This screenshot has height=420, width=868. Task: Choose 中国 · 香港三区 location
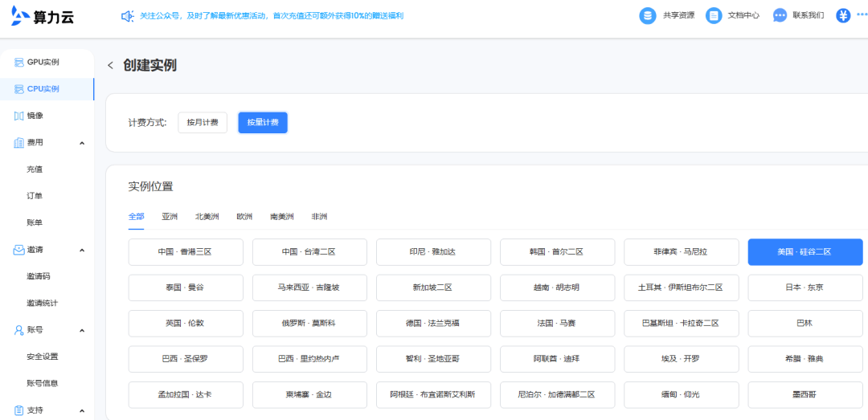186,252
